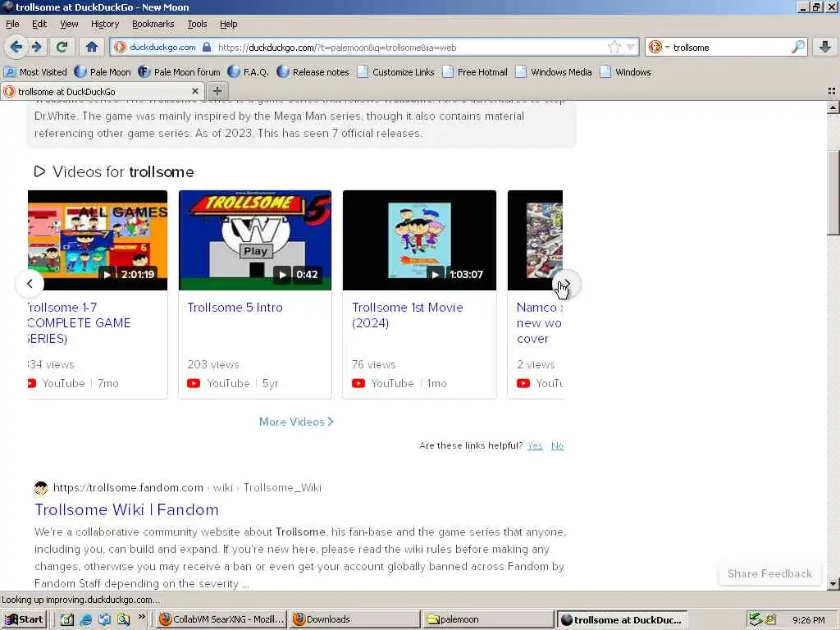Click the Fandom favicon next to the result URL
The width and height of the screenshot is (840, 630).
pyautogui.click(x=41, y=487)
